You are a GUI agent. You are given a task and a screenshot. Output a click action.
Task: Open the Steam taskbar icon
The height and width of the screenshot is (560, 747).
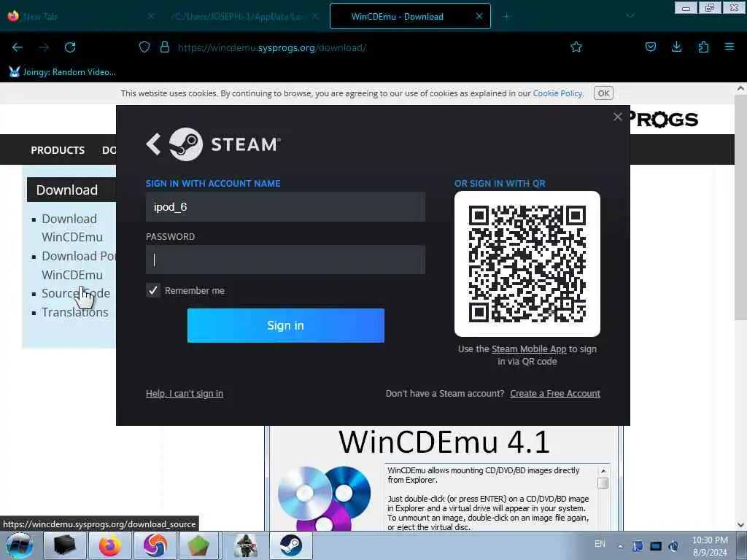point(291,545)
